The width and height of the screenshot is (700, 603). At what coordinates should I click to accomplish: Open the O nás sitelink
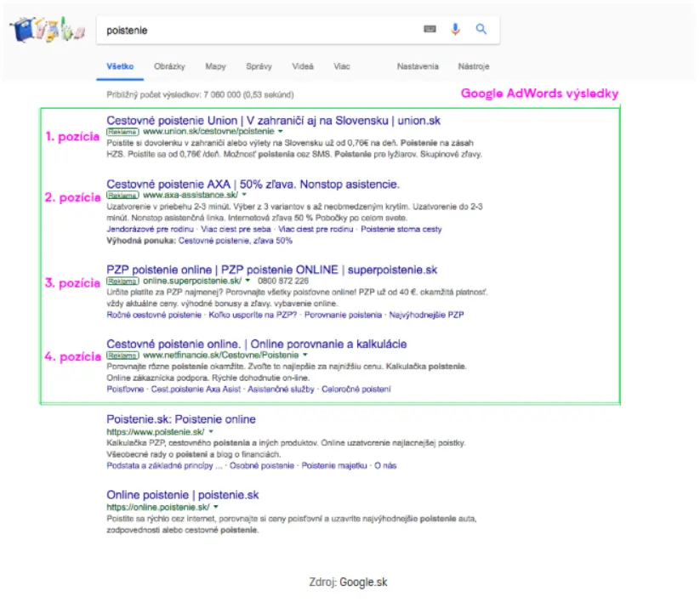(385, 465)
